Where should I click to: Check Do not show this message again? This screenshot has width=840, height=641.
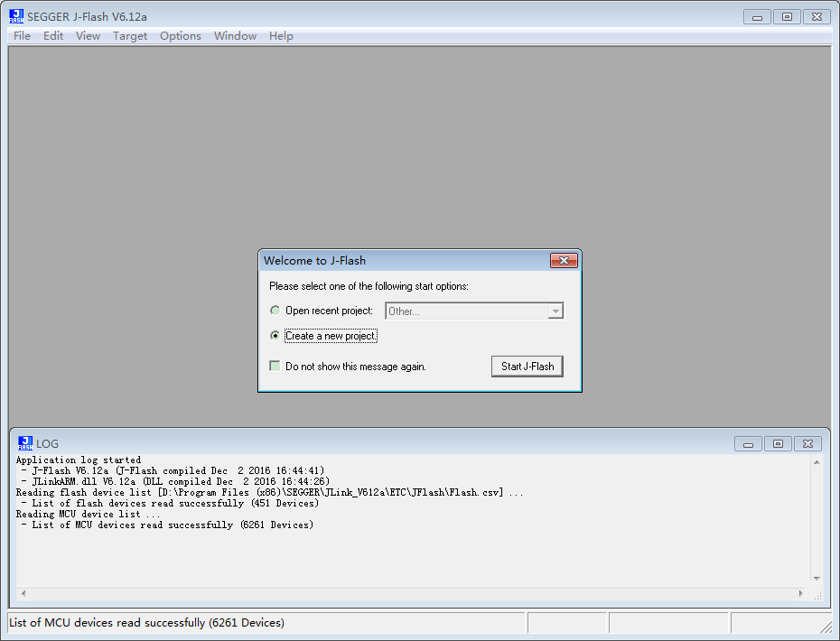[x=275, y=366]
